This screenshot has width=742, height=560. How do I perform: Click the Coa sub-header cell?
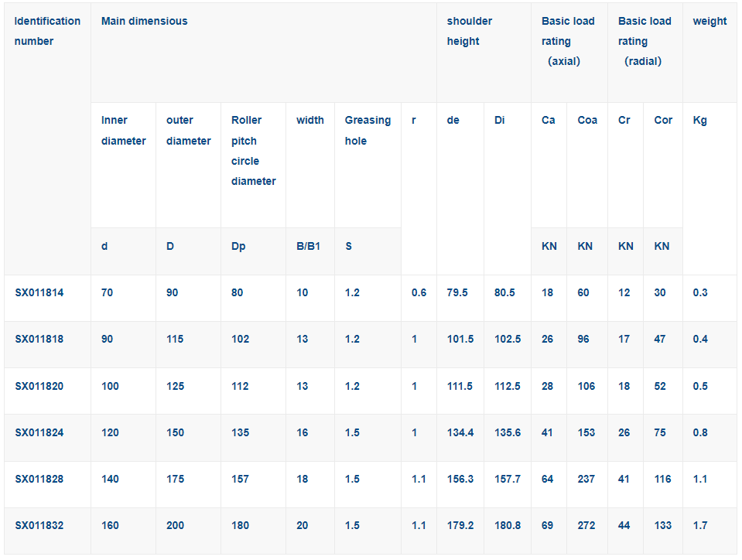click(x=587, y=120)
